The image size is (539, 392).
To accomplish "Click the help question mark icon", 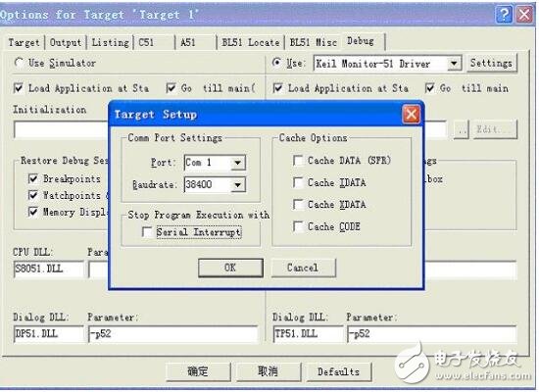I will [504, 15].
